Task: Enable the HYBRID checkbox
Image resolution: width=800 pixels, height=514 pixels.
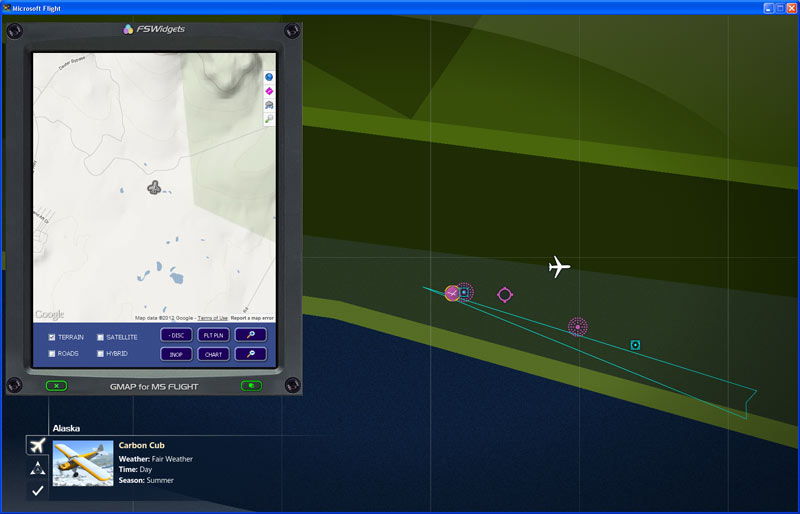Action: [101, 354]
